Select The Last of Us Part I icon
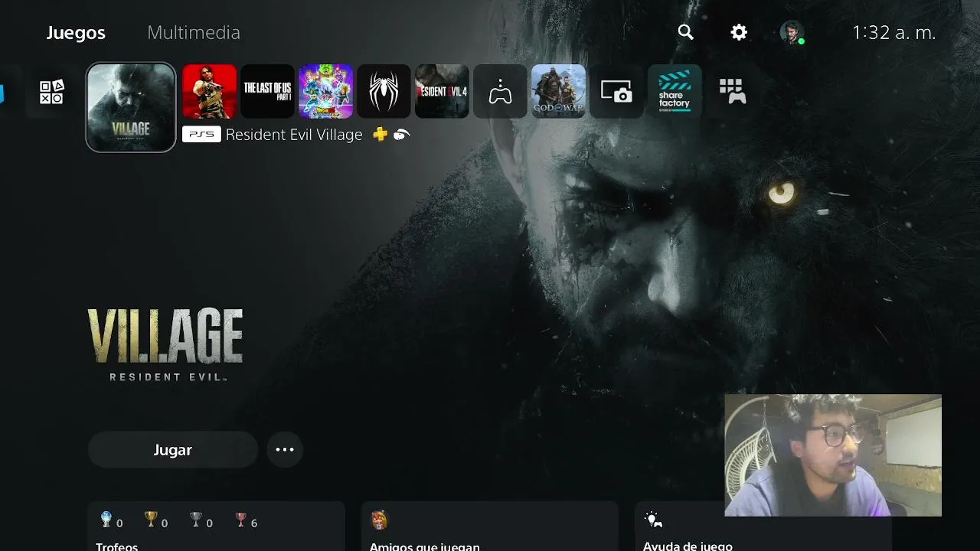 coord(268,91)
